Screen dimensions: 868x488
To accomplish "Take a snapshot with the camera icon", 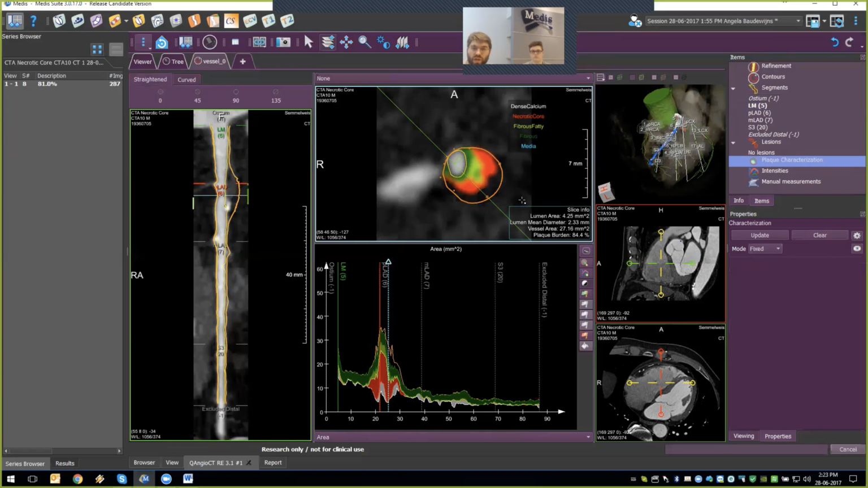I will (283, 42).
